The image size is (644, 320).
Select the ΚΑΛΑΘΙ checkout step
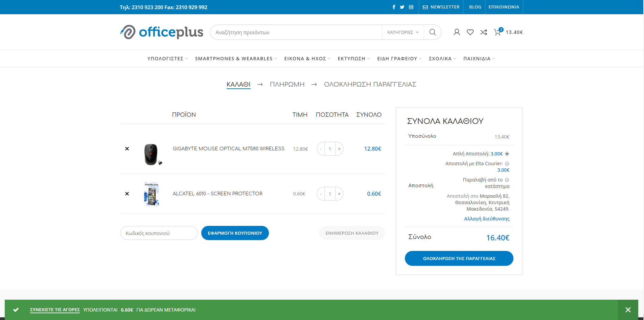[238, 84]
